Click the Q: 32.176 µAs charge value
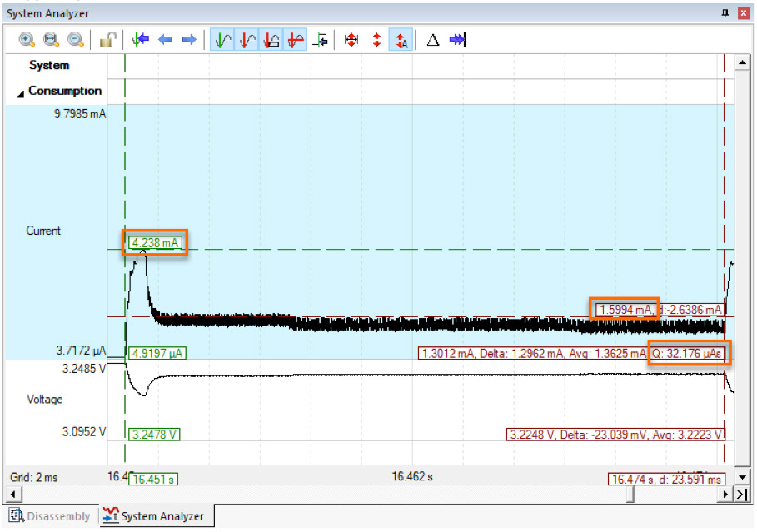This screenshot has height=532, width=757. point(688,353)
